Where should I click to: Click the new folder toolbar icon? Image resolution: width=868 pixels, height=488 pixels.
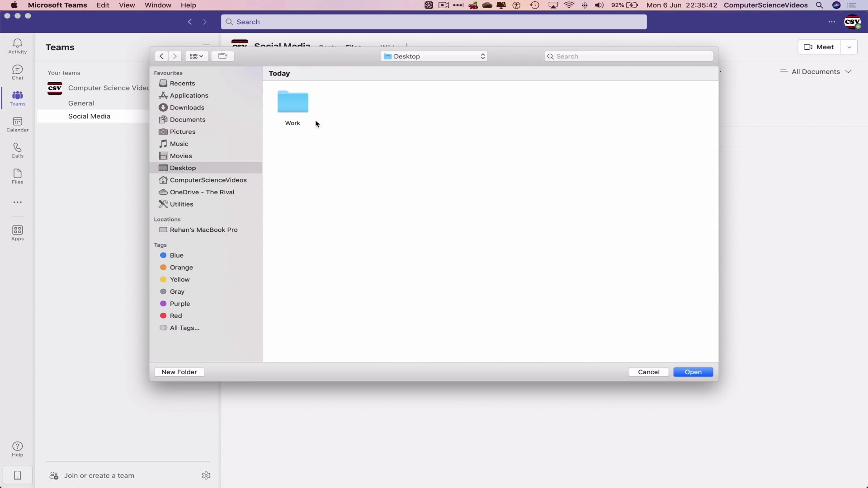coord(222,56)
